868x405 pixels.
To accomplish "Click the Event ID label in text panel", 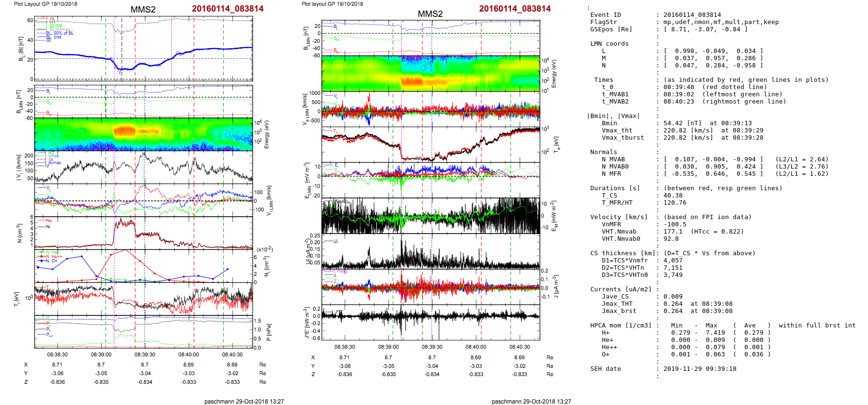I will [605, 15].
